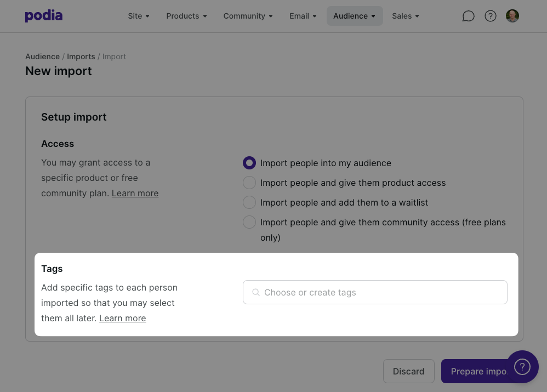Open the user profile avatar

(x=512, y=16)
